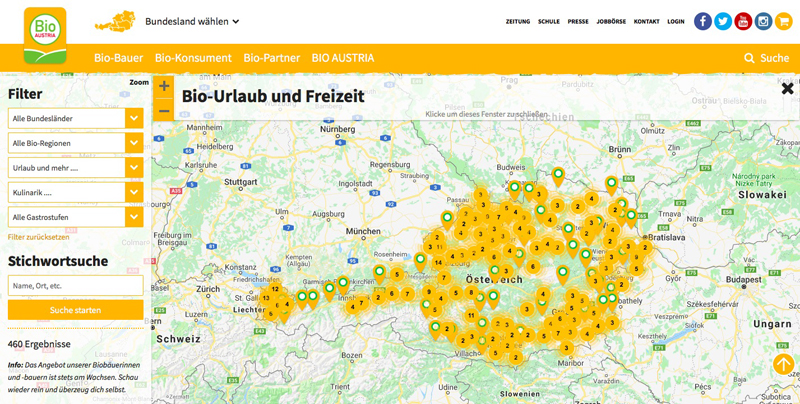Click the 460 Ergebnisse text
The width and height of the screenshot is (800, 404).
39,344
